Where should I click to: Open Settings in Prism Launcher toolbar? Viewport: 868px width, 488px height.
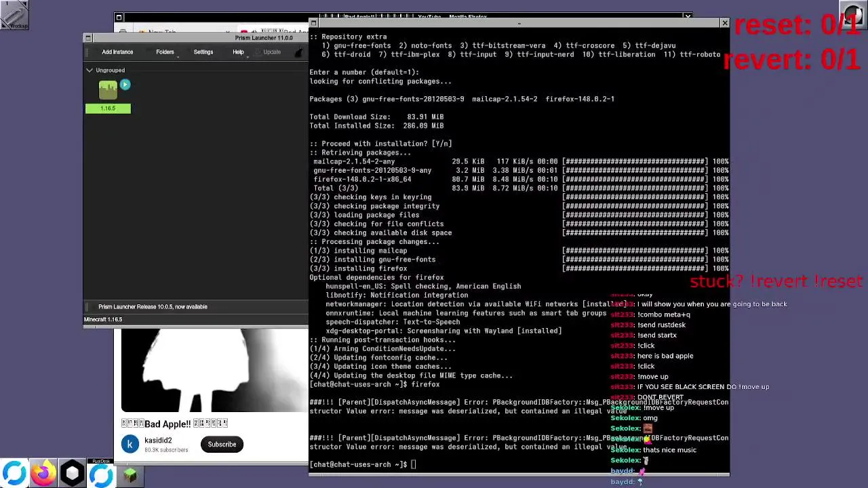click(x=203, y=52)
